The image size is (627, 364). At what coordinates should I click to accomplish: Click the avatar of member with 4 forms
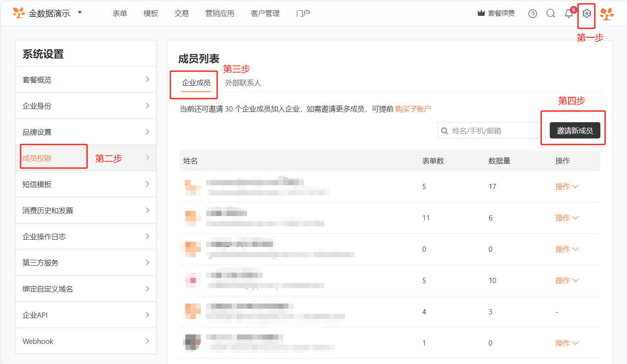193,312
